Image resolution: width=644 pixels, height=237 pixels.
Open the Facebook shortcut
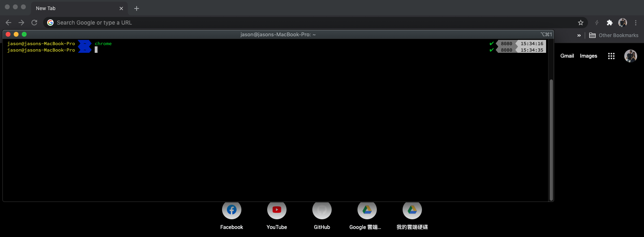(232, 210)
